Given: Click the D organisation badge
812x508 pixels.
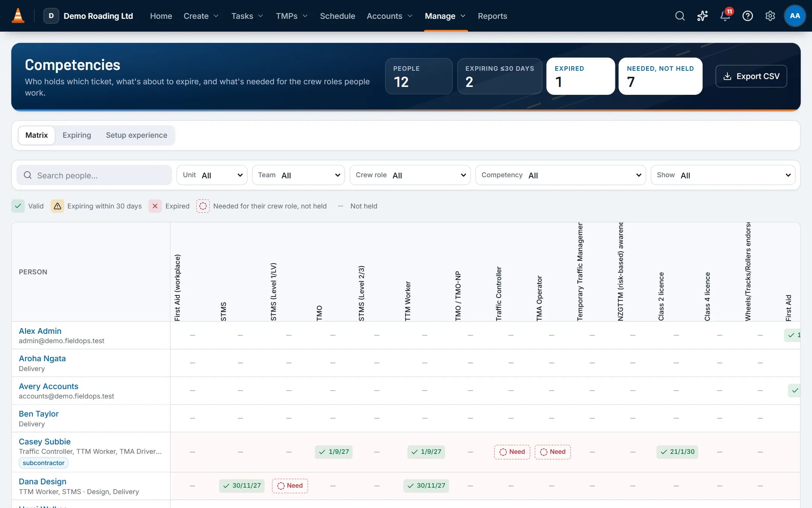Looking at the screenshot, I should click(x=51, y=16).
